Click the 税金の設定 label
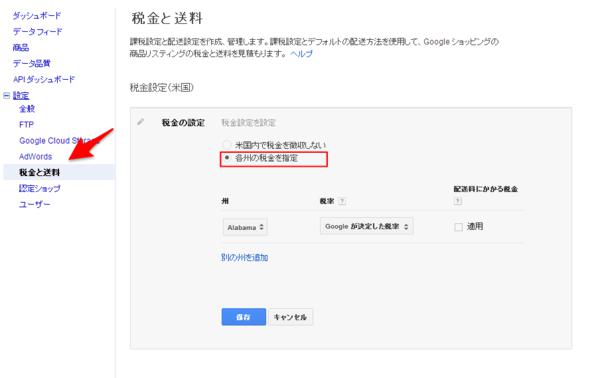 pos(183,122)
